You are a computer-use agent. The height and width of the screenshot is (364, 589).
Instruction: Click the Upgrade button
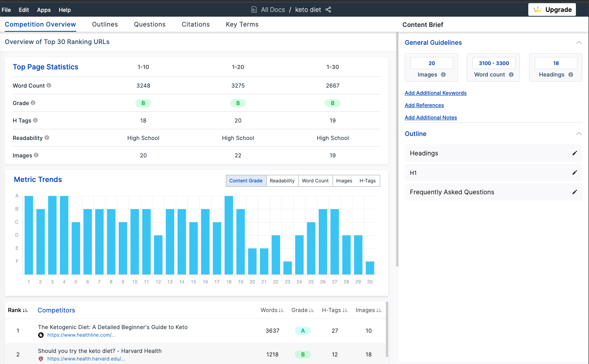(x=552, y=10)
